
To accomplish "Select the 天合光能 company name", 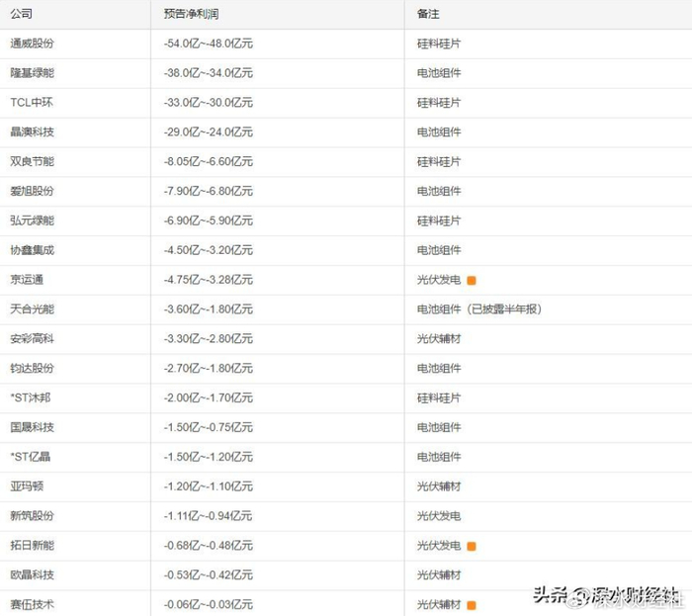I will point(33,309).
